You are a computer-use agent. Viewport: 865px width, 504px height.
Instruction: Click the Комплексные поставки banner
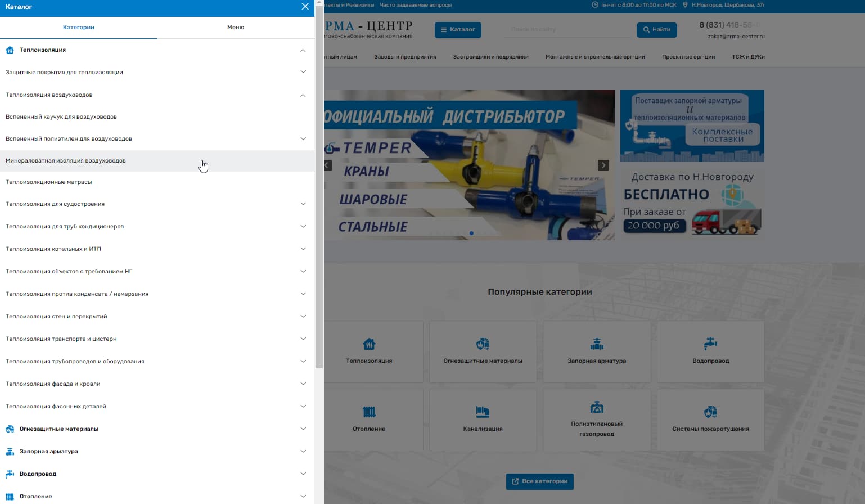tap(692, 126)
